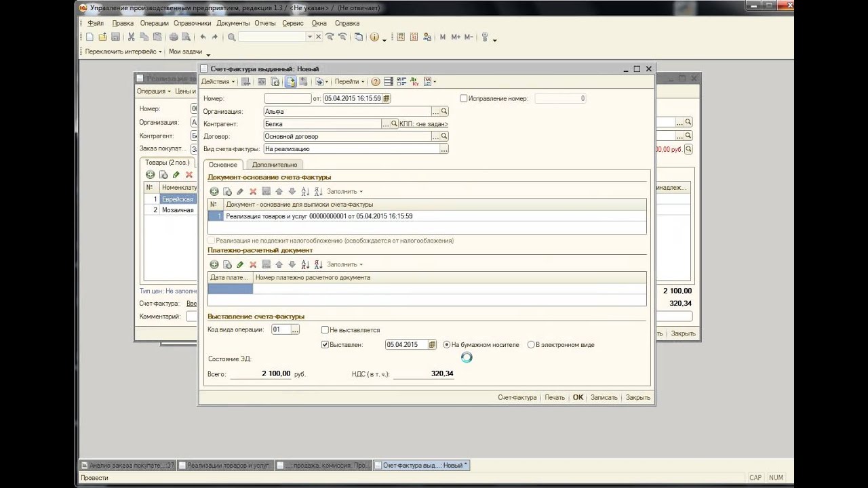The height and width of the screenshot is (488, 868).
Task: Click Sort descending icon in Платежно-расчетный документ toolbar
Action: [318, 265]
